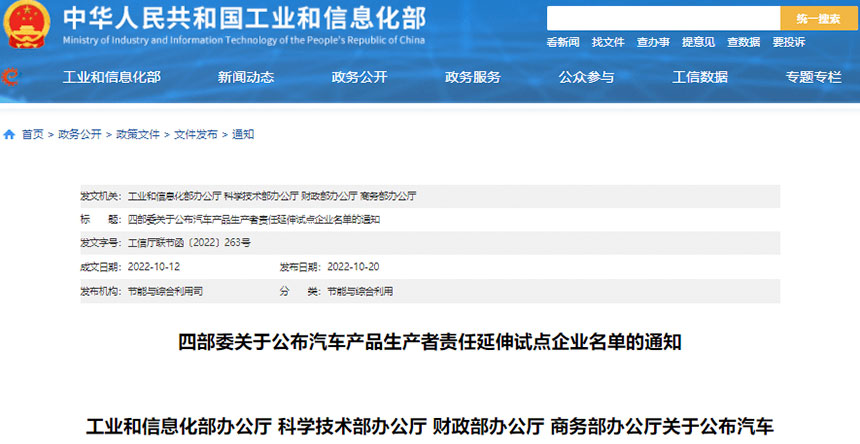Open the 找文件 quick link
Viewport: 860px width, 444px height.
click(608, 42)
